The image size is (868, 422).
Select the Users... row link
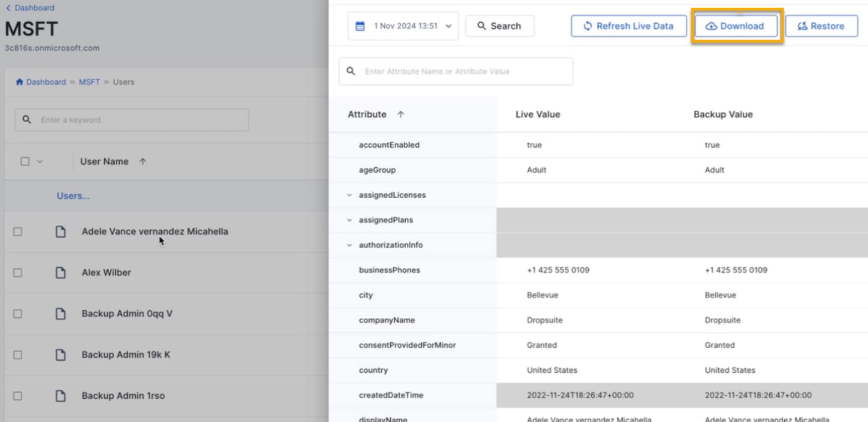pos(73,196)
